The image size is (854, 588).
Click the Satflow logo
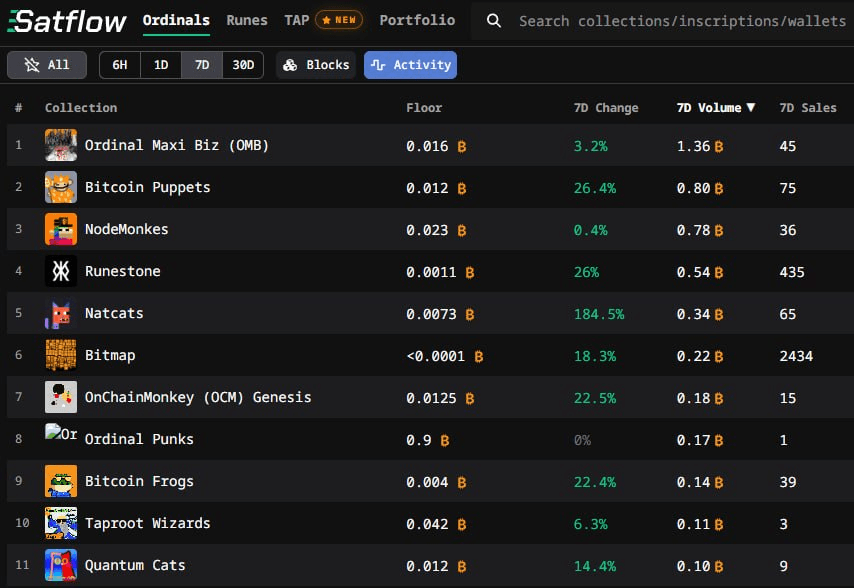(x=67, y=21)
